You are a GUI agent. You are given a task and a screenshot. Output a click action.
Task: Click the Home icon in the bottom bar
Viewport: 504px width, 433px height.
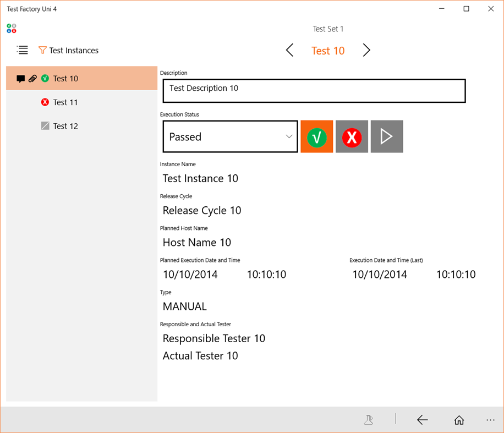click(x=459, y=420)
